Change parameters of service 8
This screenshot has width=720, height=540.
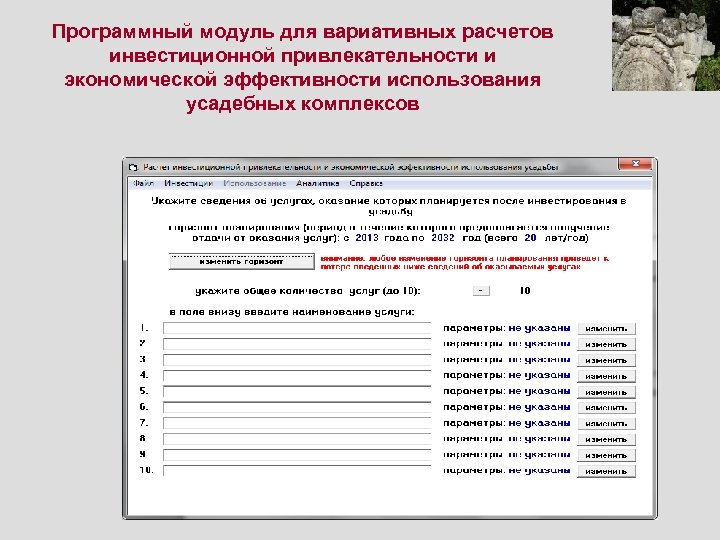point(606,439)
